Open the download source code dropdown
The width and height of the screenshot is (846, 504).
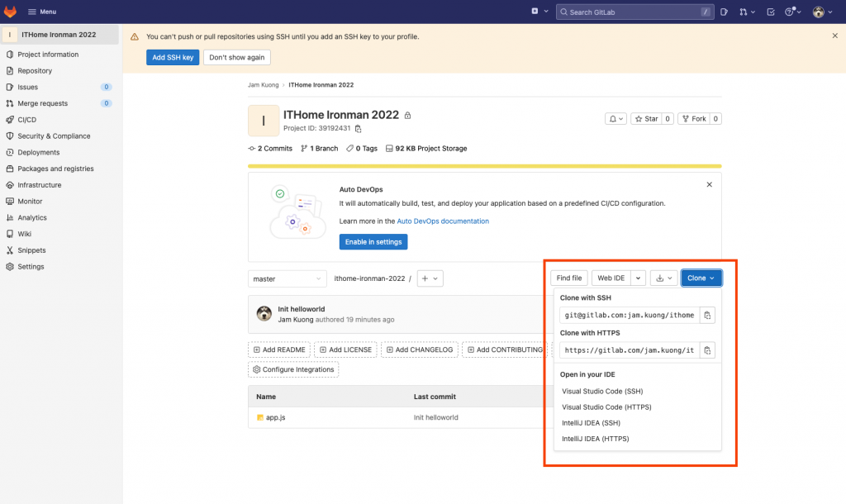click(663, 278)
